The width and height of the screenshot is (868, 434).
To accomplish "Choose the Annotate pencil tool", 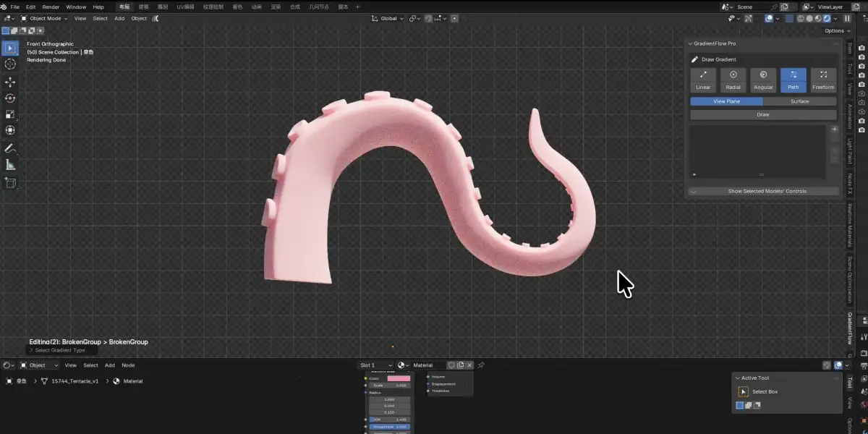I will tap(10, 148).
